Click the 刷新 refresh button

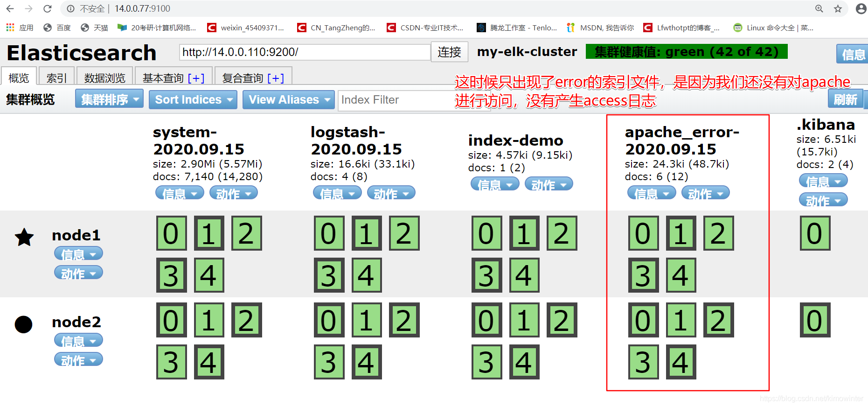pyautogui.click(x=846, y=99)
